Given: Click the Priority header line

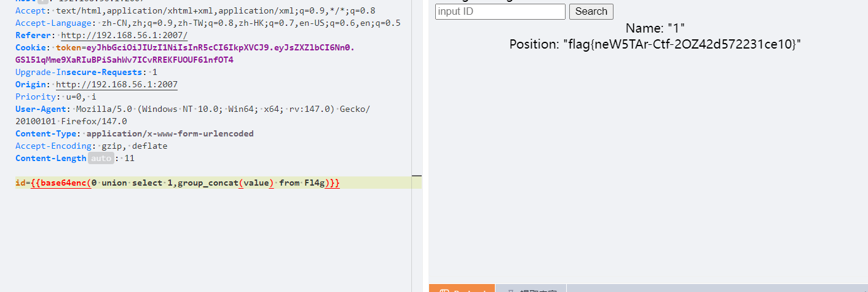Looking at the screenshot, I should (55, 97).
